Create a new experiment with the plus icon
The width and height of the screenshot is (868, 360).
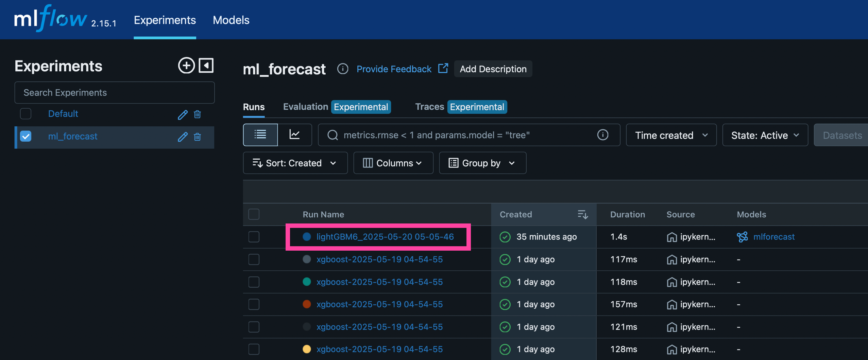click(186, 65)
